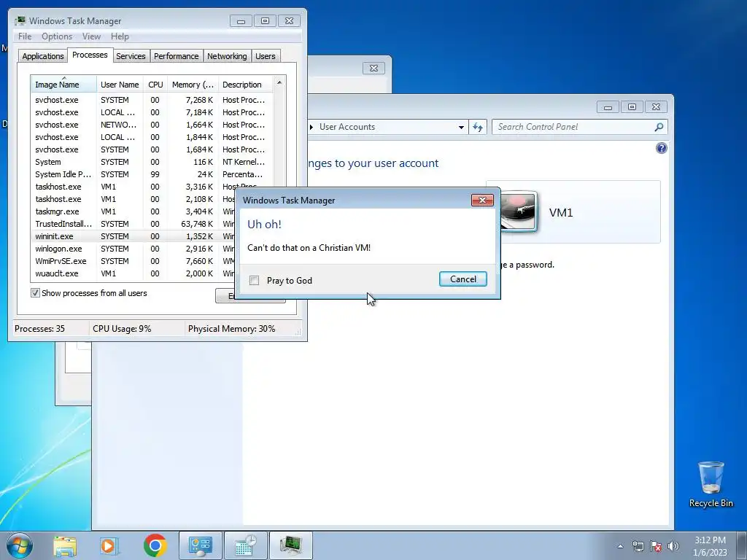This screenshot has width=747, height=560.
Task: Click the Show desktop button
Action: (x=742, y=545)
